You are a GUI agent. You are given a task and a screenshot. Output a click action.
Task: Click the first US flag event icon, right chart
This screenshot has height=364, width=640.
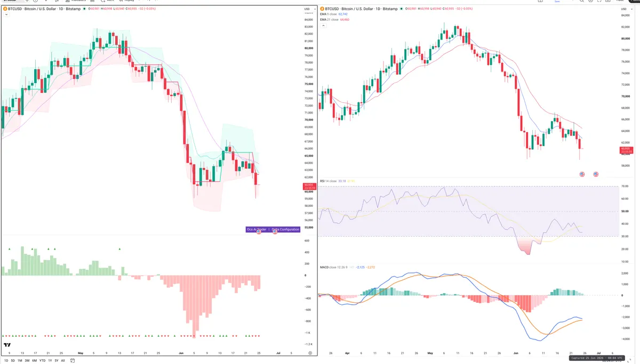point(582,174)
